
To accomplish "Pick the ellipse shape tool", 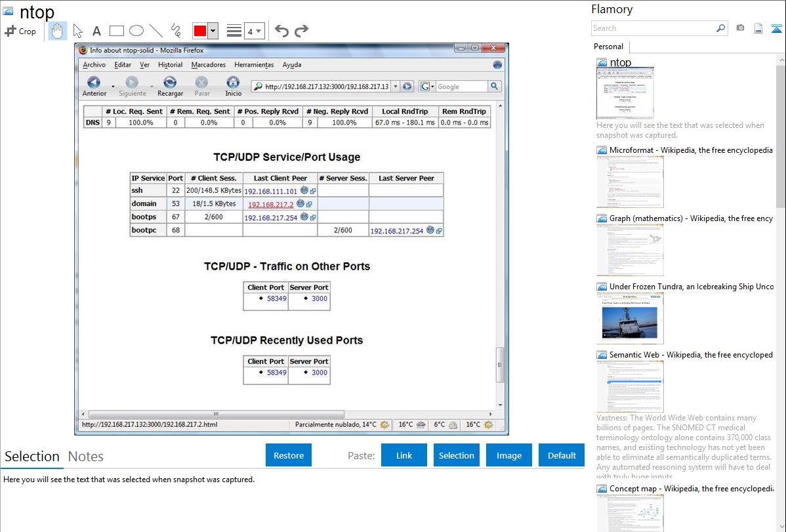I will 136,31.
